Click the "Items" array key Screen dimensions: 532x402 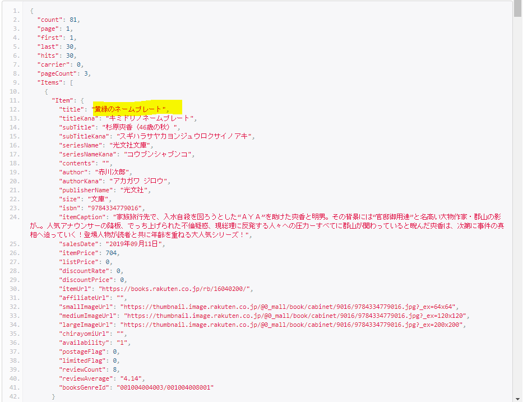tap(50, 82)
